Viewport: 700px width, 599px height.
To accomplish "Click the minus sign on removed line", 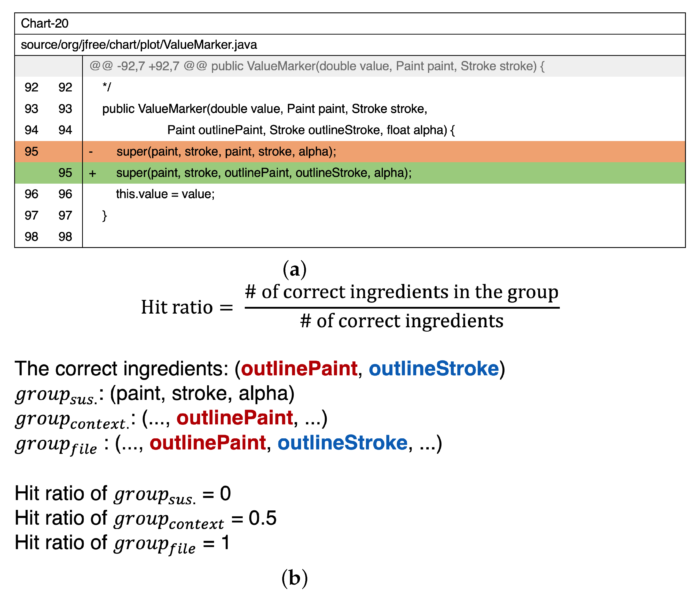I will pos(91,152).
